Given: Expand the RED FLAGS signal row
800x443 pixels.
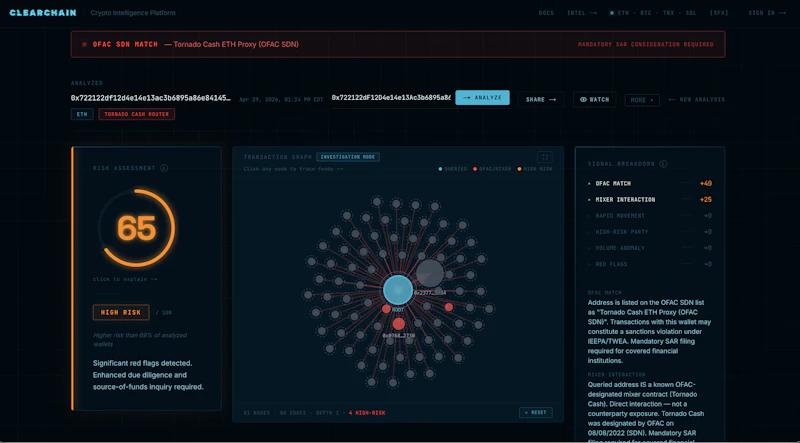Looking at the screenshot, I should coord(650,264).
